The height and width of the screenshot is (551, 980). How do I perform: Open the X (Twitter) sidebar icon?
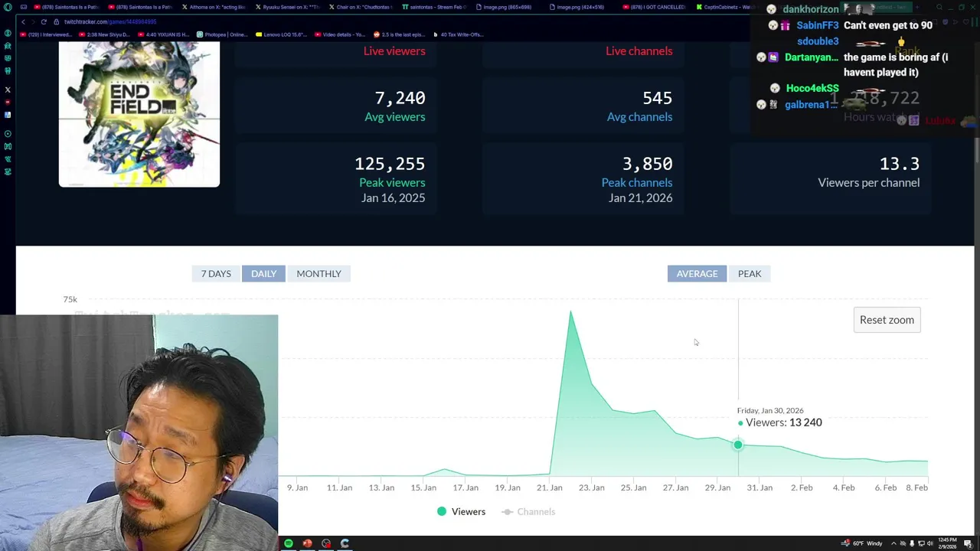point(8,90)
